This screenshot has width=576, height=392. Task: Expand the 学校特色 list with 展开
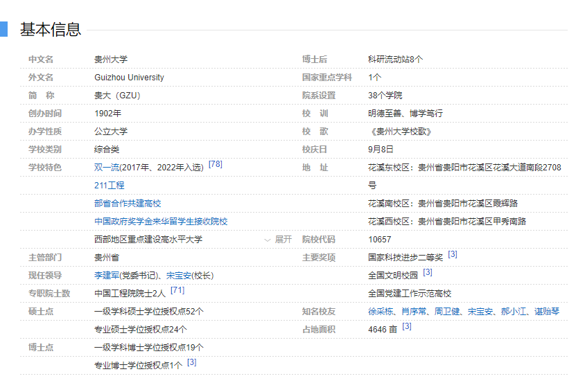coord(283,240)
